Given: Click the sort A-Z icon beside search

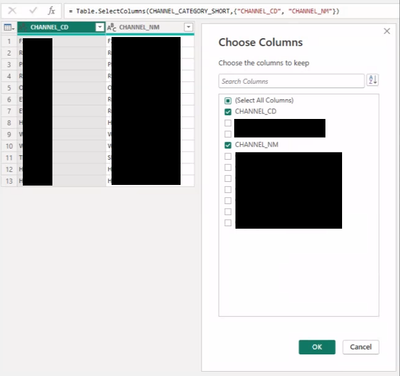Looking at the screenshot, I should coord(372,80).
